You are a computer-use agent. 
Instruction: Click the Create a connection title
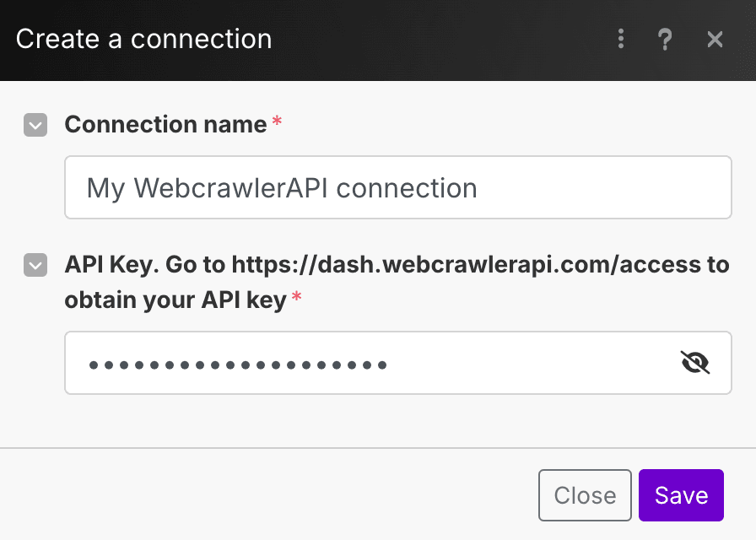(143, 39)
